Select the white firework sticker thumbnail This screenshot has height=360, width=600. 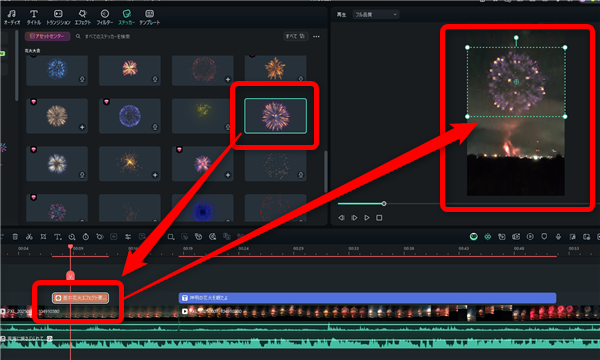pyautogui.click(x=57, y=164)
